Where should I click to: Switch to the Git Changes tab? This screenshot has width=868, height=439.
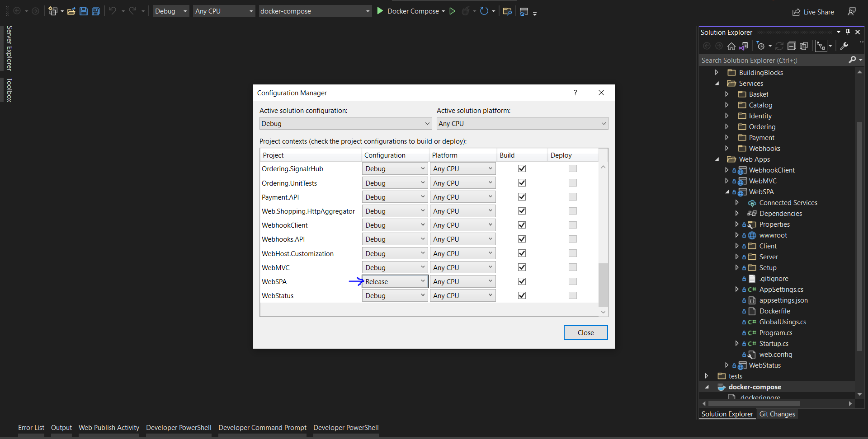[777, 414]
